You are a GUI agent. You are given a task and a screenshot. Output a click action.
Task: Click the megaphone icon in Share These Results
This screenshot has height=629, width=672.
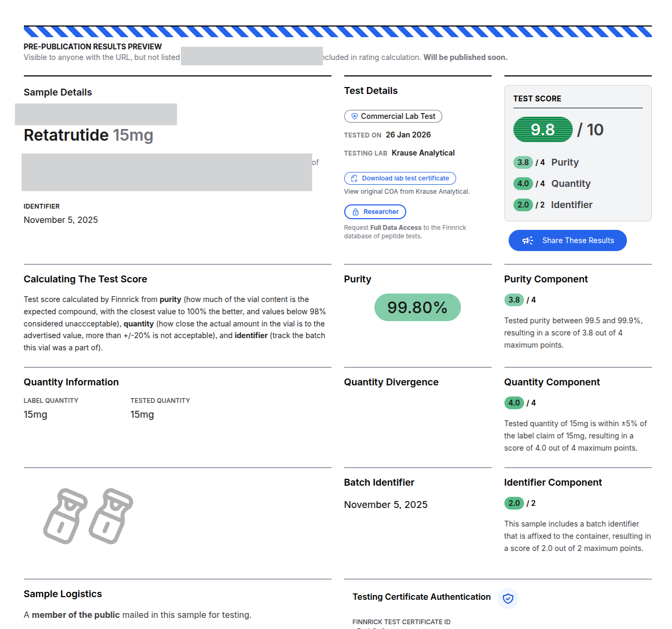click(527, 240)
